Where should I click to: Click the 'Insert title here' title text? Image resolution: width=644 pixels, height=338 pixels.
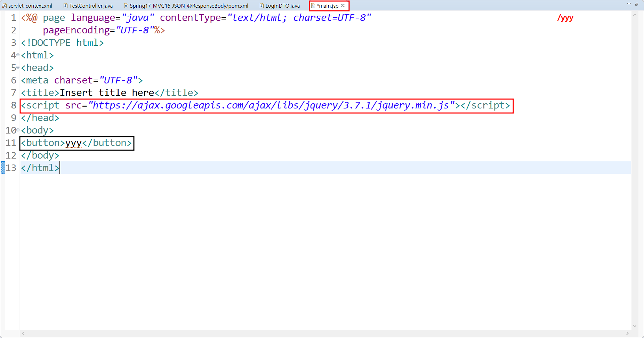(107, 93)
